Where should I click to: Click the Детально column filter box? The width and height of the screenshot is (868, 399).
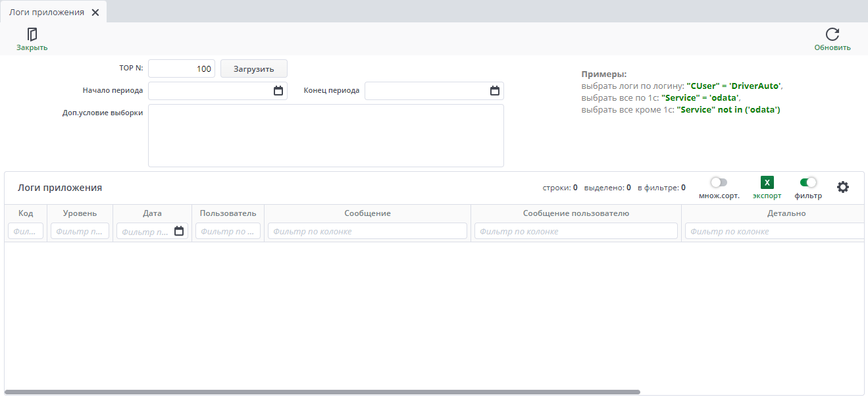(x=775, y=231)
